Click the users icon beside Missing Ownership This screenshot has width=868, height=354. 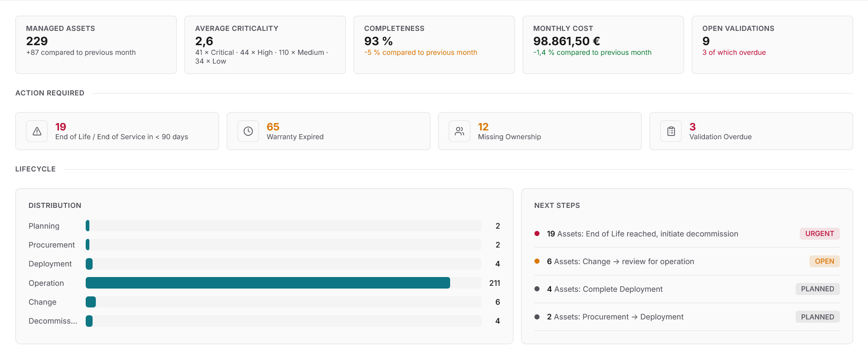[459, 131]
